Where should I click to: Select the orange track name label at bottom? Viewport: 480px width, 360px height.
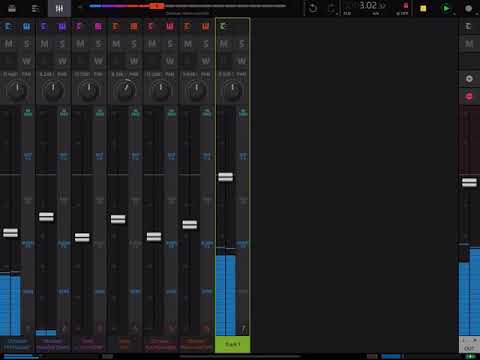coord(125,344)
